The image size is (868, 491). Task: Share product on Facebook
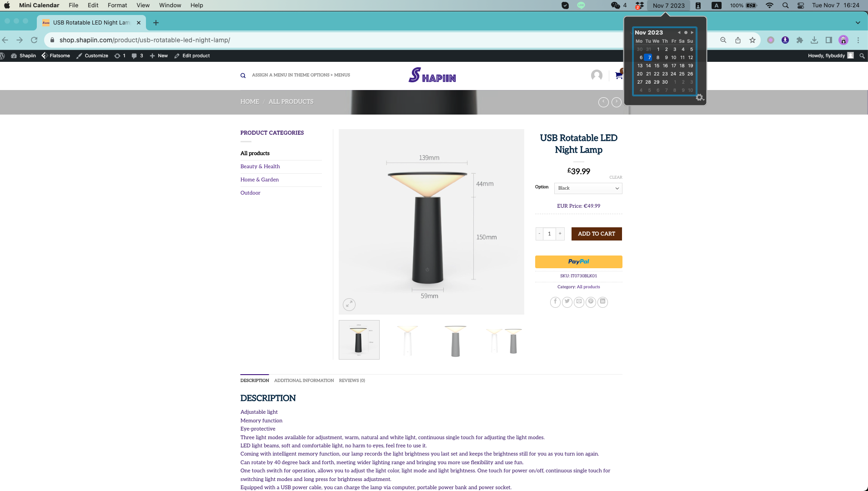coord(555,302)
